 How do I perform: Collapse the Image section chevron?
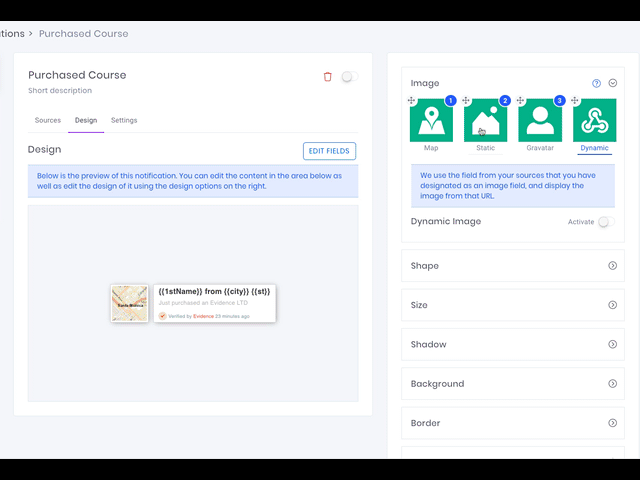coord(613,84)
